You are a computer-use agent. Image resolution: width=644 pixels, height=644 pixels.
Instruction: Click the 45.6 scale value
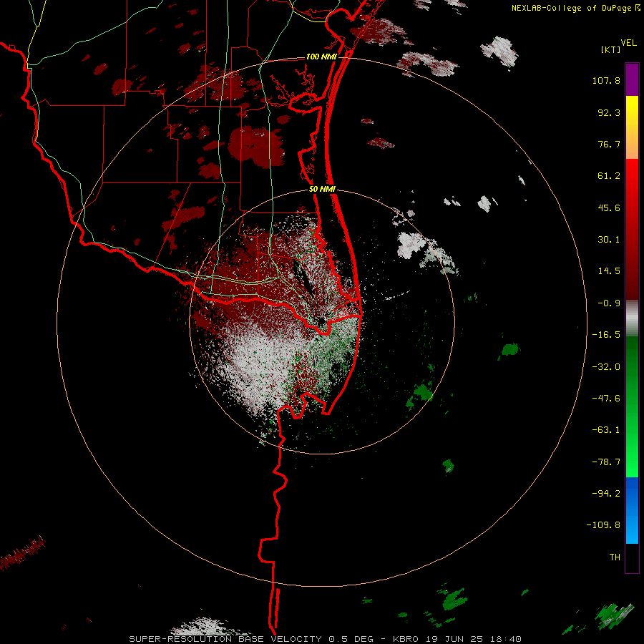click(609, 208)
